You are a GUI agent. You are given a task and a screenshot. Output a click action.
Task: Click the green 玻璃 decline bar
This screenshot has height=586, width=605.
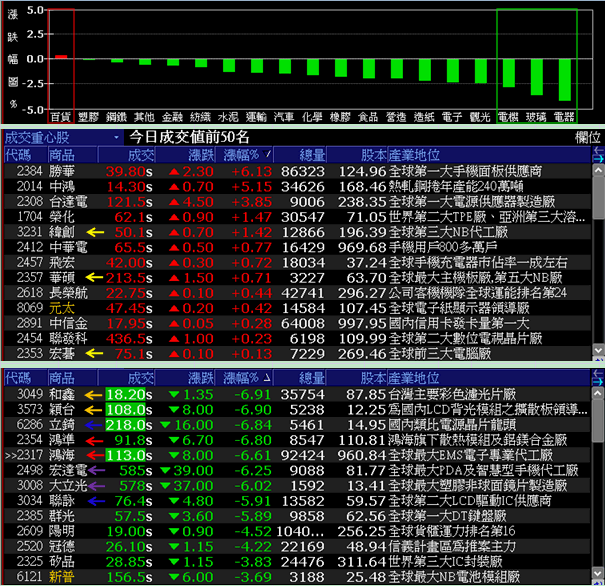tap(537, 77)
